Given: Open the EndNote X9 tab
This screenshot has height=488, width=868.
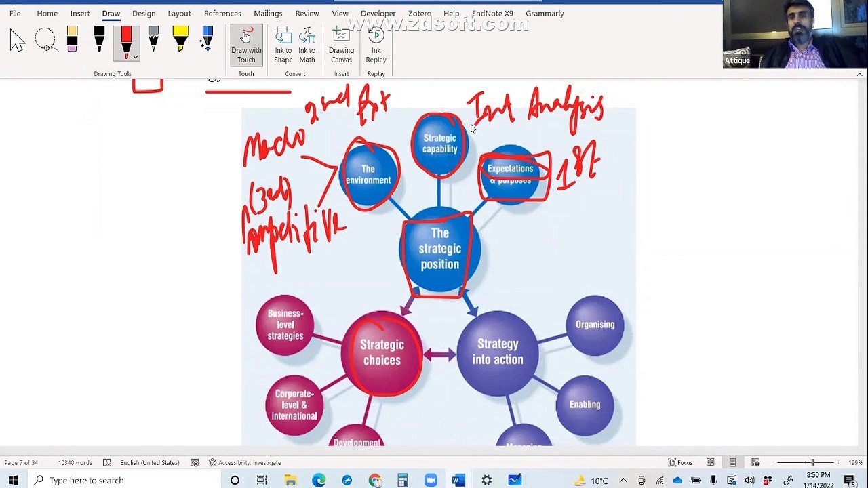Looking at the screenshot, I should [492, 13].
